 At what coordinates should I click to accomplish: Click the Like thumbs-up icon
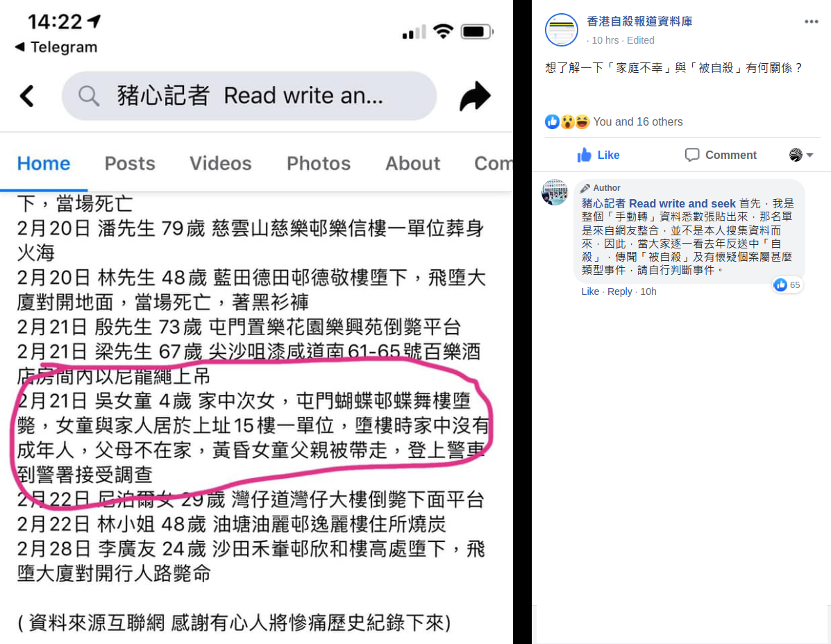click(x=585, y=155)
